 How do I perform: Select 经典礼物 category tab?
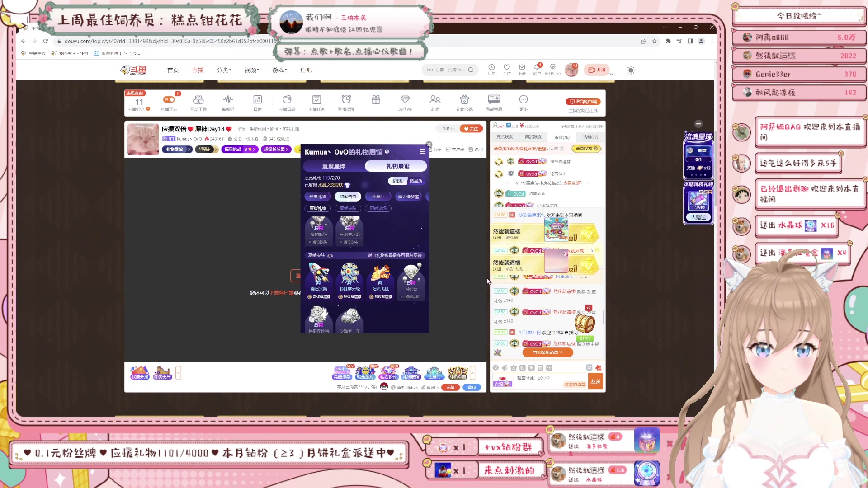[318, 197]
